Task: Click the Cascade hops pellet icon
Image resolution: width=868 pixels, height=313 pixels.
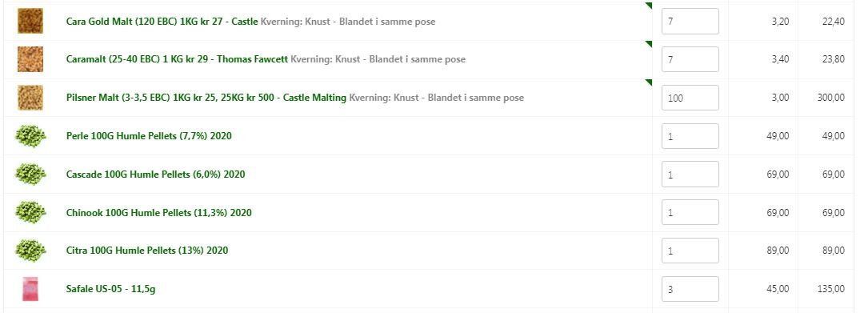Action: (x=30, y=174)
